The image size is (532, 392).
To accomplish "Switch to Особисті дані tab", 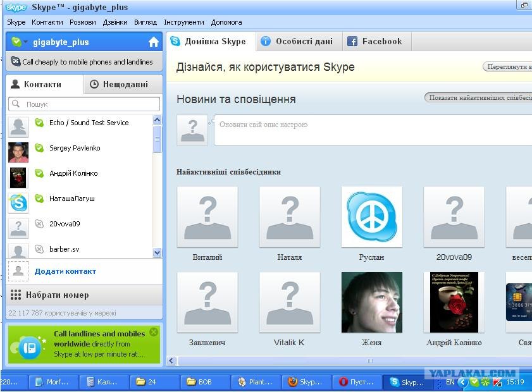I will [299, 41].
